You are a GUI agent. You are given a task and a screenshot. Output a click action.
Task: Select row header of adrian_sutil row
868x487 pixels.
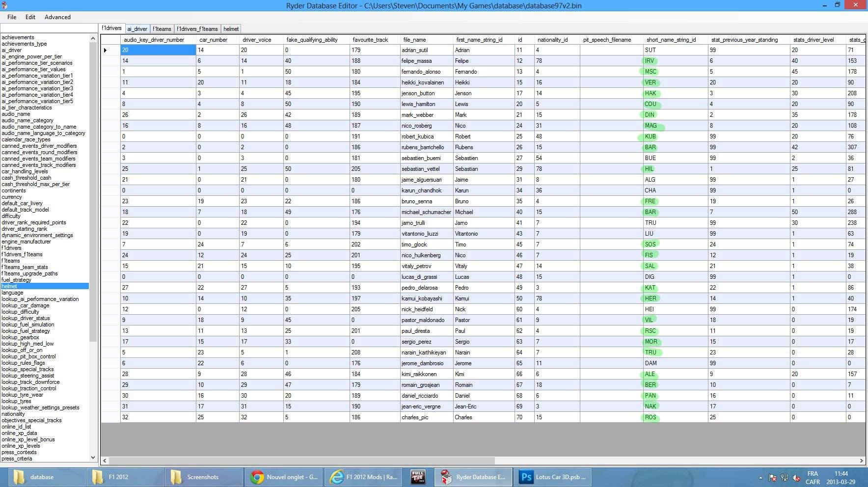pyautogui.click(x=110, y=50)
